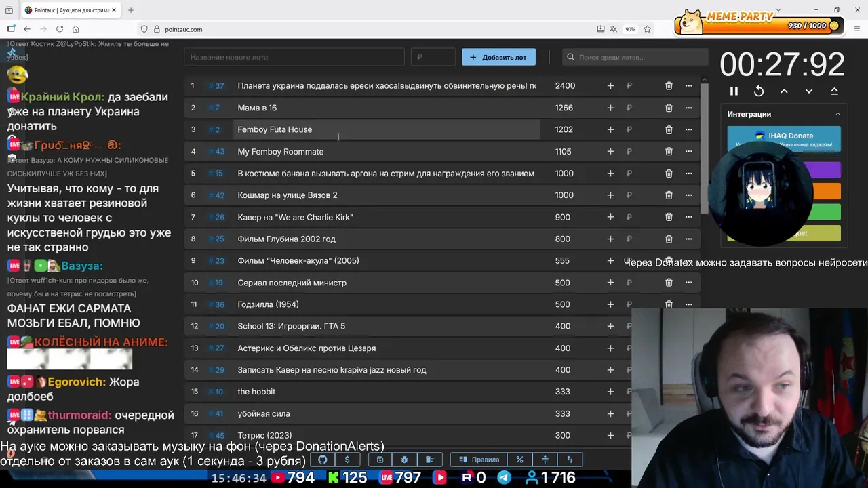This screenshot has height=488, width=868.
Task: Open more options for banana costume lot (1000)
Action: tap(688, 173)
